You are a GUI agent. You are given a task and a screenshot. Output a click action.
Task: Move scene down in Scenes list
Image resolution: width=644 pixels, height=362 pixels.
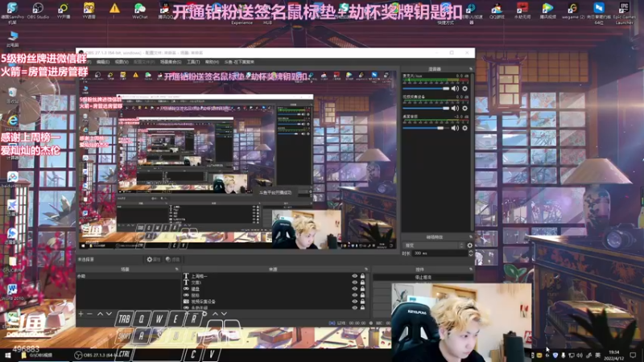click(109, 314)
